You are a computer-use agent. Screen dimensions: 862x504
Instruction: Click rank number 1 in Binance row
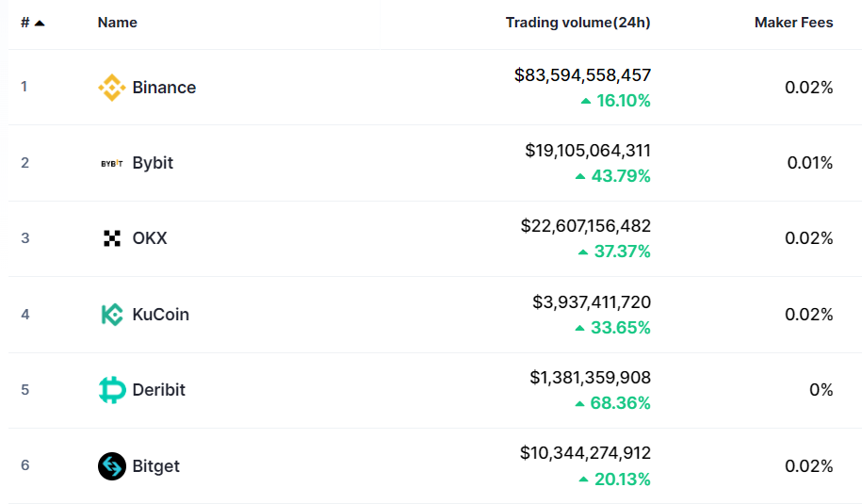tap(24, 87)
